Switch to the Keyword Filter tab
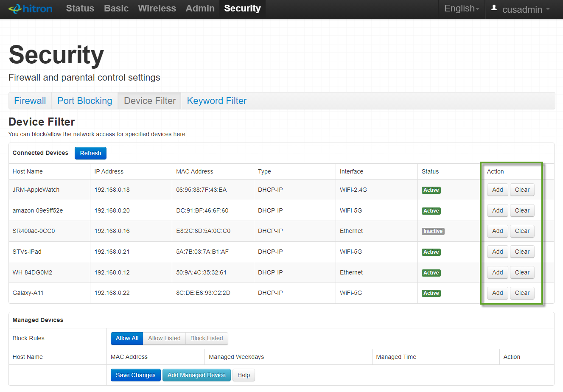 [217, 101]
